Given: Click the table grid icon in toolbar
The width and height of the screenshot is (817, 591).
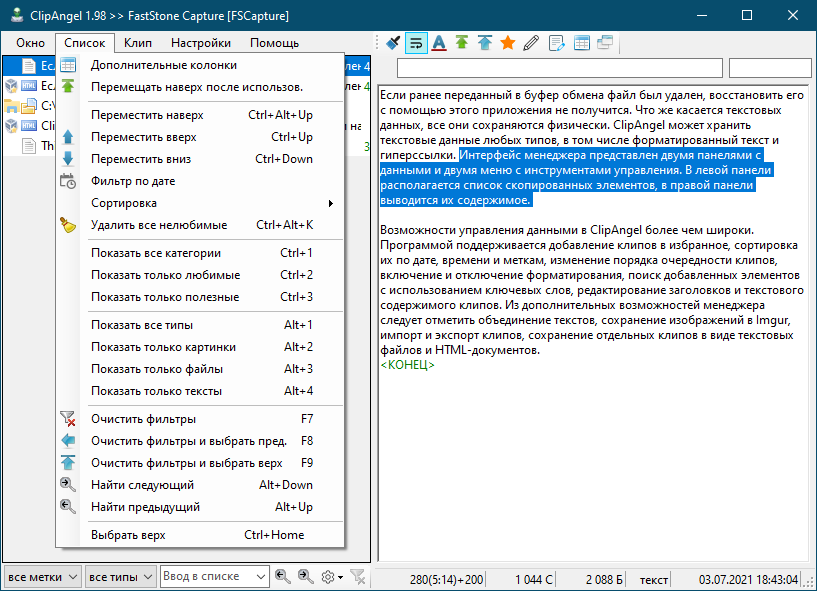Looking at the screenshot, I should [581, 43].
